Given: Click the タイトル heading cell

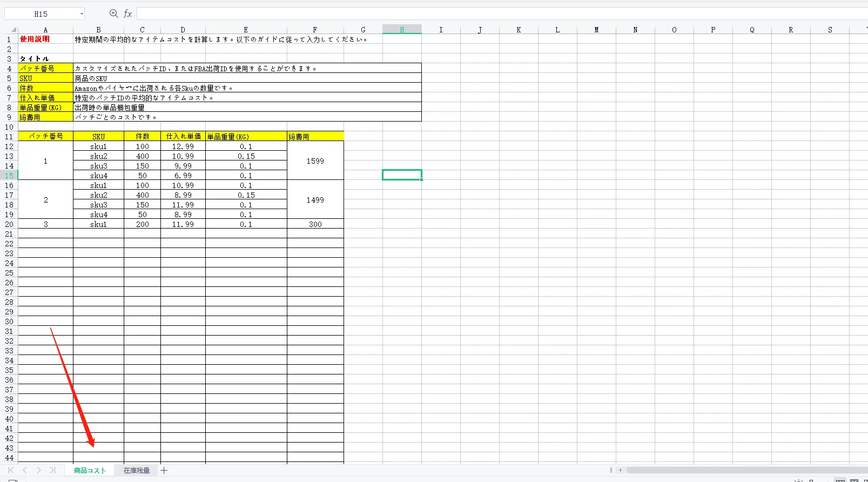Looking at the screenshot, I should (x=45, y=59).
